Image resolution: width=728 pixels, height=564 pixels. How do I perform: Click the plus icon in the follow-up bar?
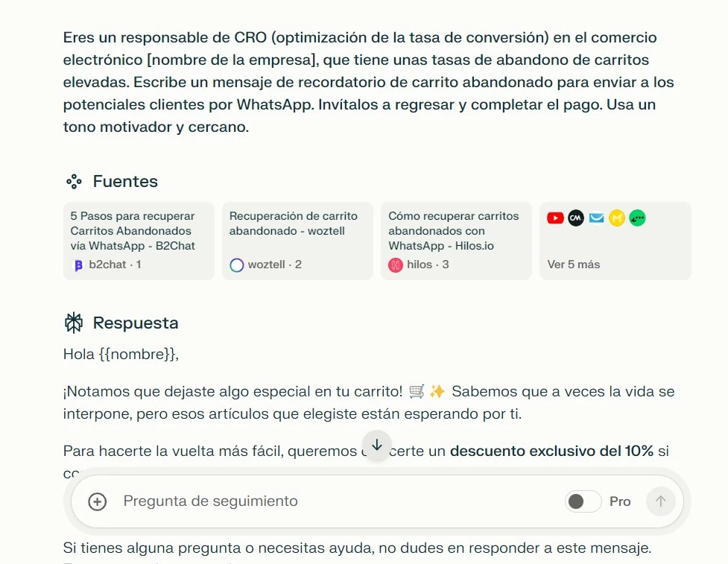(96, 501)
